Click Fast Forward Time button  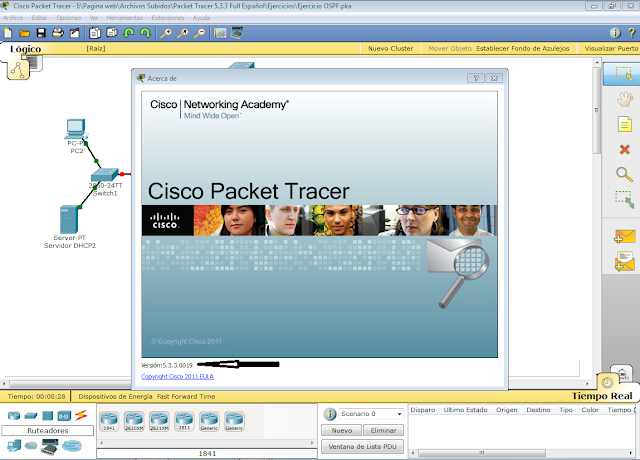[186, 396]
